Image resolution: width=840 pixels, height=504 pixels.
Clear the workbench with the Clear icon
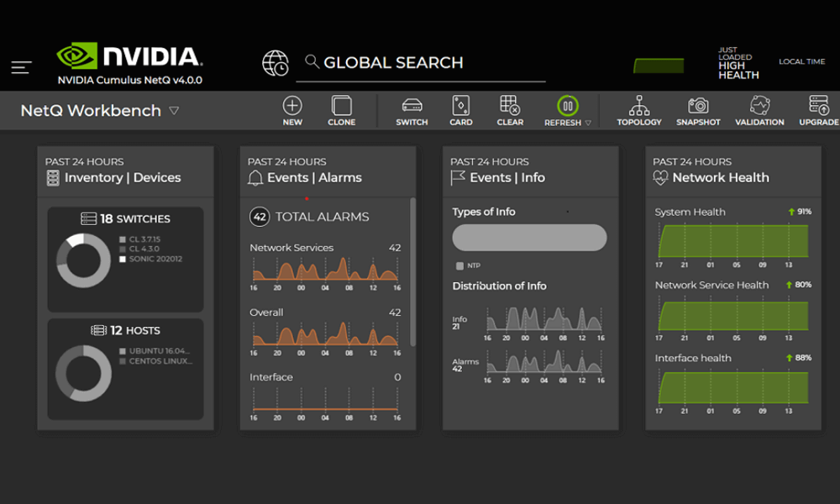click(510, 110)
